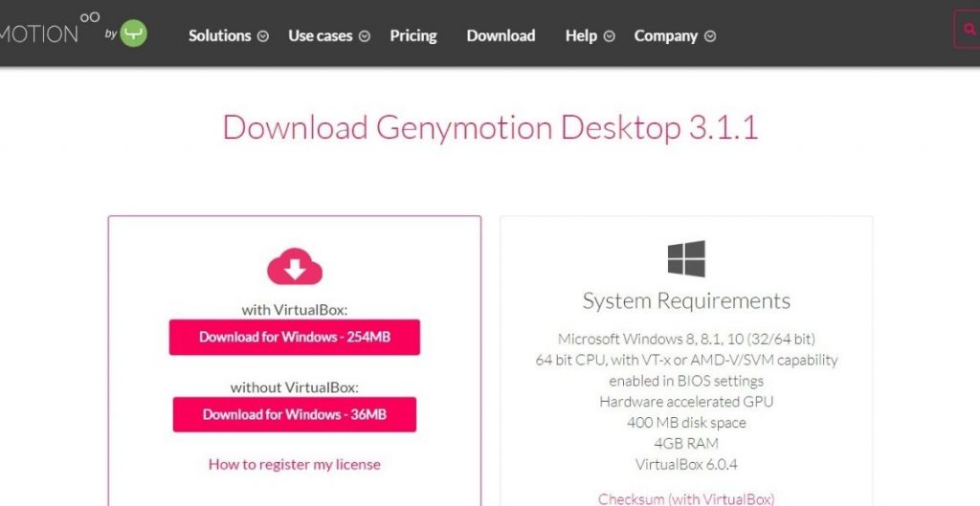Click the 'VirtualBox 6.0.4' requirement line
980x506 pixels.
pyautogui.click(x=686, y=465)
